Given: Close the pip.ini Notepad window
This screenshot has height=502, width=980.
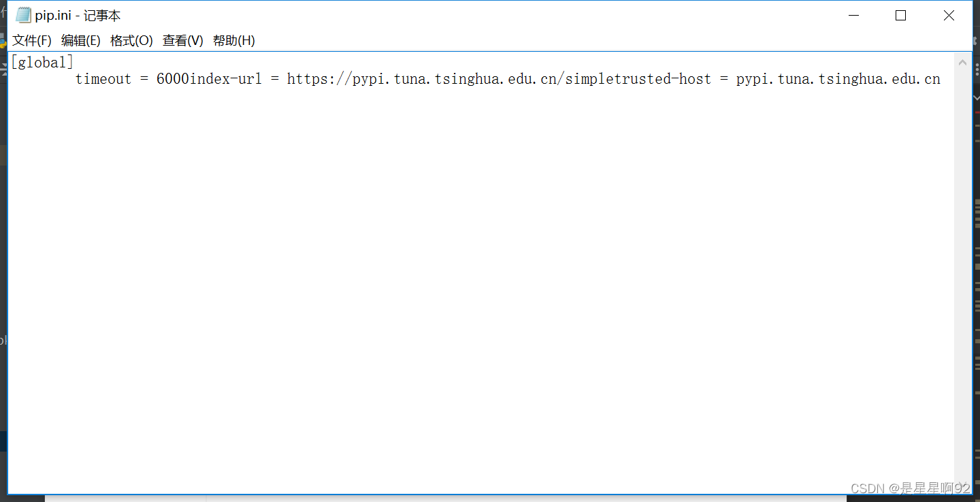Looking at the screenshot, I should [949, 15].
